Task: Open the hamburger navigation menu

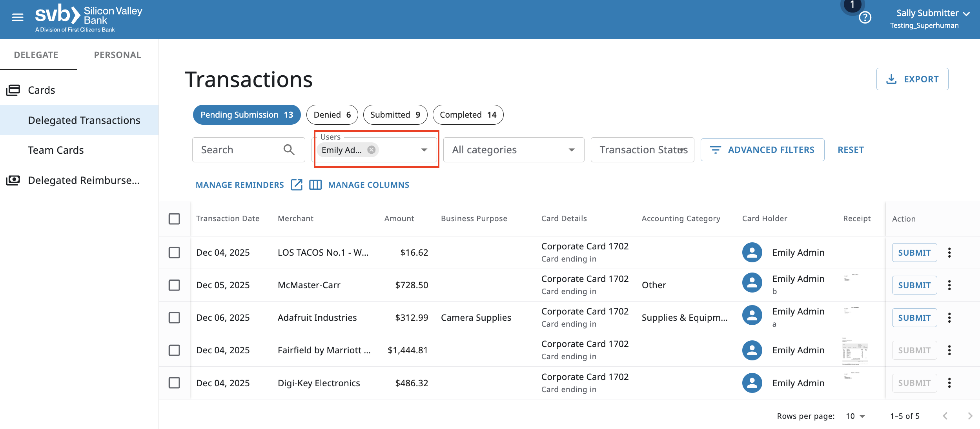Action: tap(18, 17)
